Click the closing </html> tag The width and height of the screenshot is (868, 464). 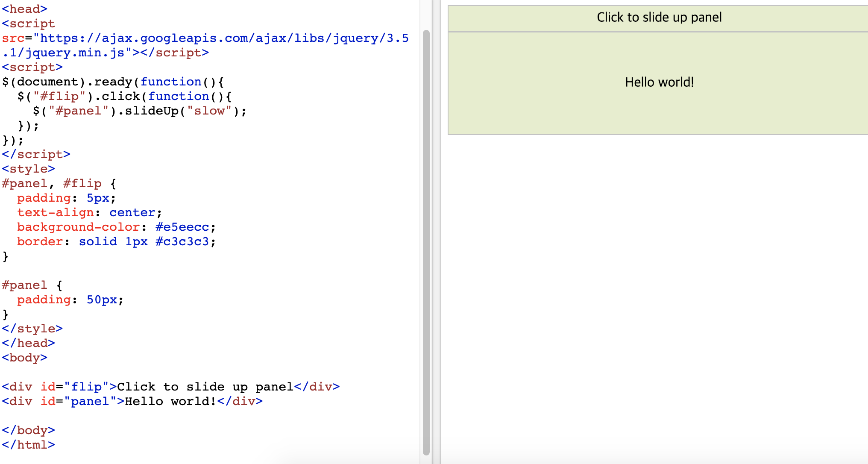(x=28, y=445)
